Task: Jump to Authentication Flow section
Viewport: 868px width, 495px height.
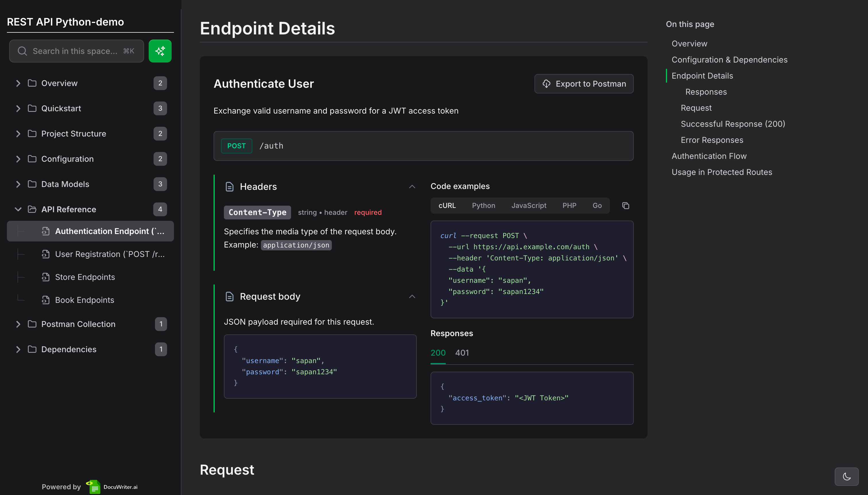Action: (709, 156)
